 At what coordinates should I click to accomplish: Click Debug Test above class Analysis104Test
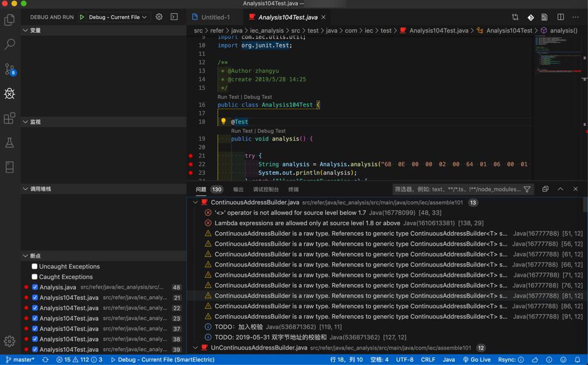click(x=258, y=97)
